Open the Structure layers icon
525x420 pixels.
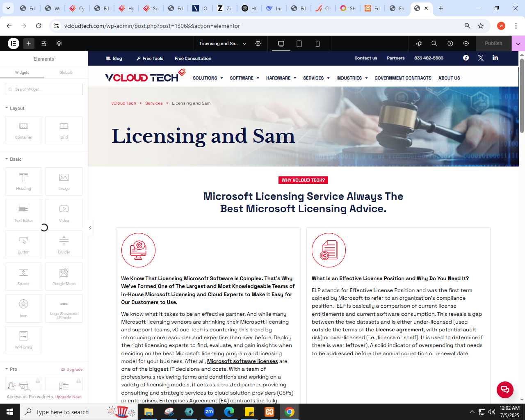coord(59,43)
